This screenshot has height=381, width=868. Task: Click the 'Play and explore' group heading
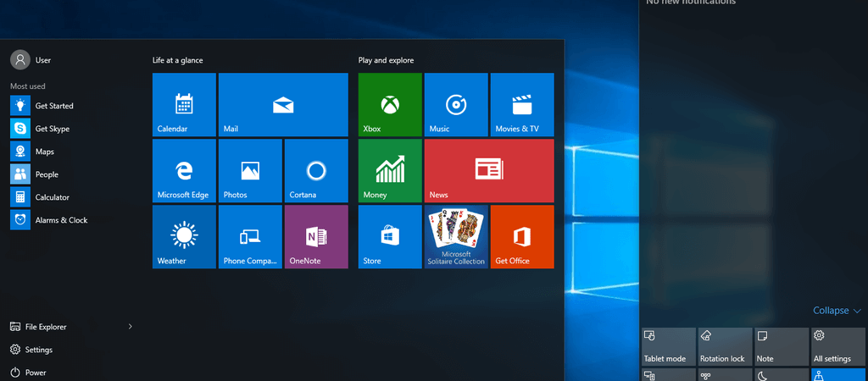[386, 60]
